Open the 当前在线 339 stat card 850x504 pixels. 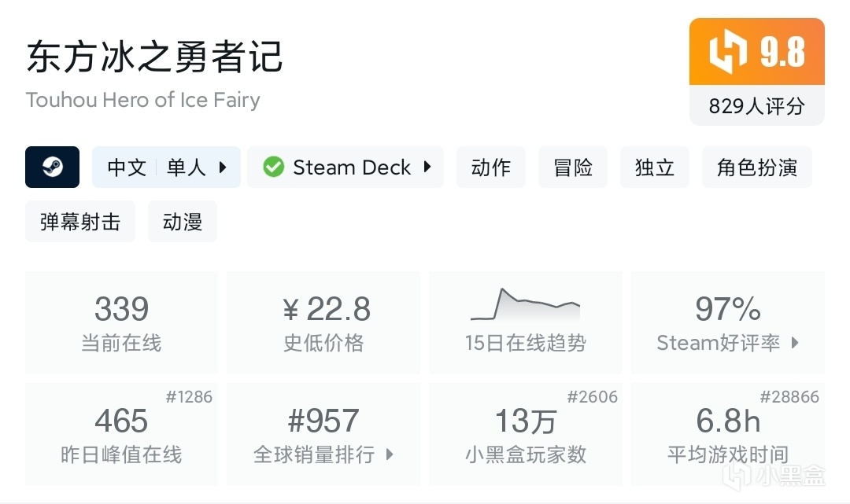[x=121, y=322]
